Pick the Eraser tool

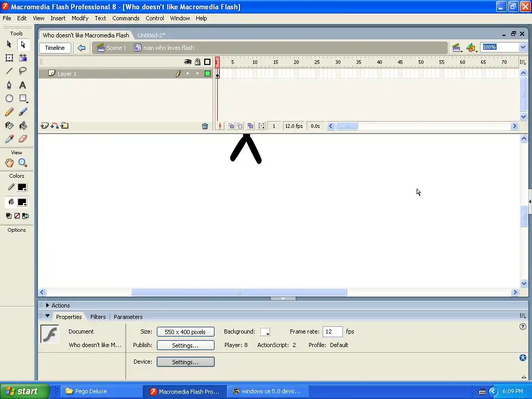pyautogui.click(x=23, y=139)
